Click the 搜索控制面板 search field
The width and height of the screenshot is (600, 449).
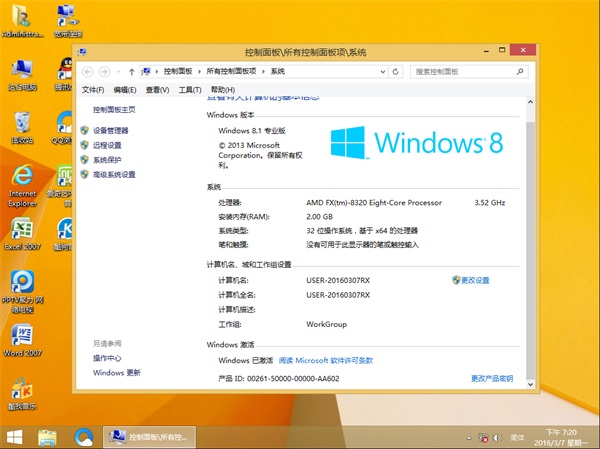460,72
